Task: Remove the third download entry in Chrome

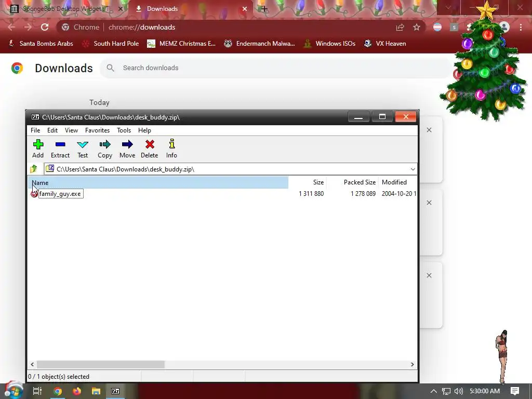Action: (429, 275)
